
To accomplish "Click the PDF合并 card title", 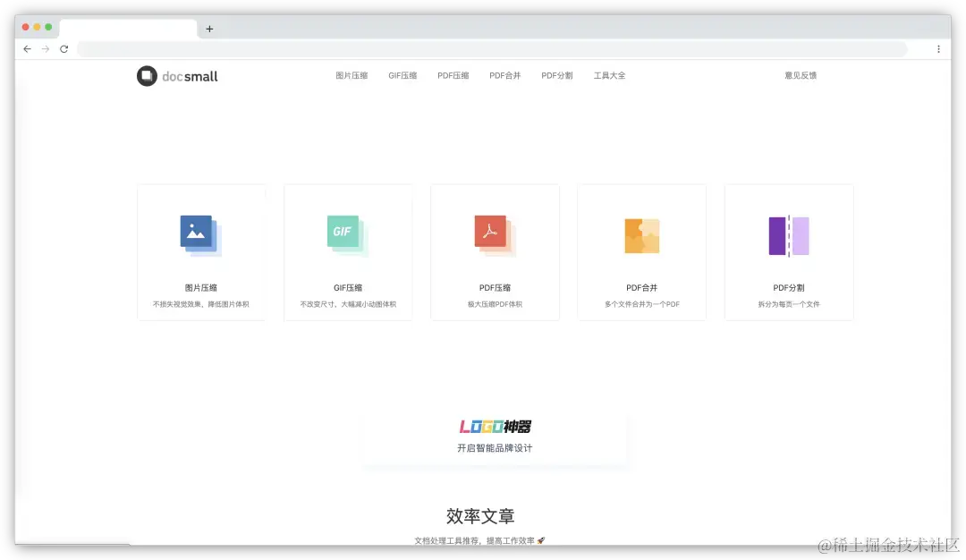I will click(642, 288).
